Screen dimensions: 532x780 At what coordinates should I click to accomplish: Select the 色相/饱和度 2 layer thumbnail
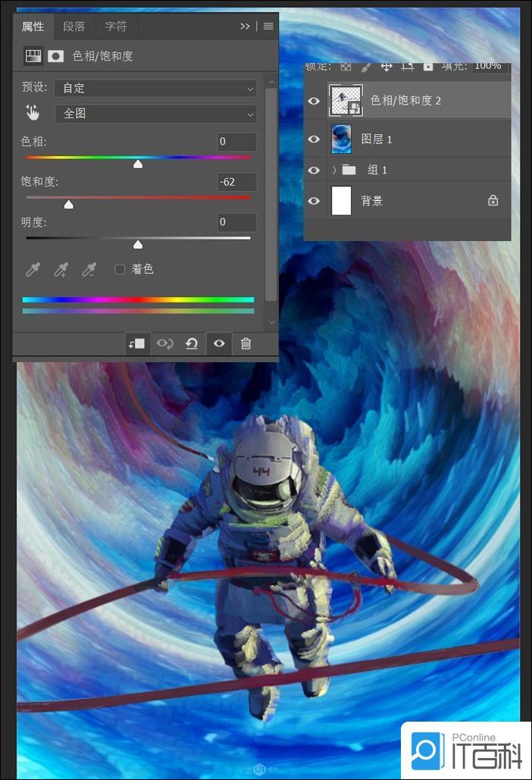click(346, 100)
